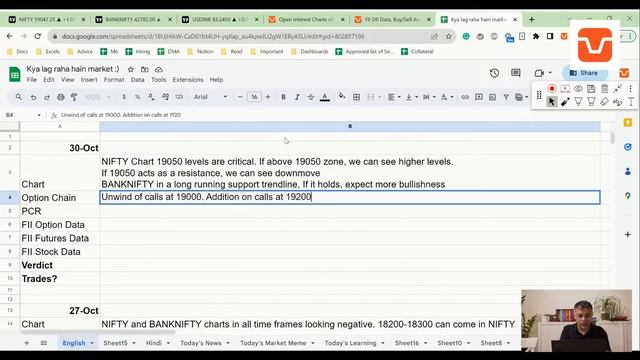Open the Arial font dropdown
The width and height of the screenshot is (640, 360).
point(210,97)
